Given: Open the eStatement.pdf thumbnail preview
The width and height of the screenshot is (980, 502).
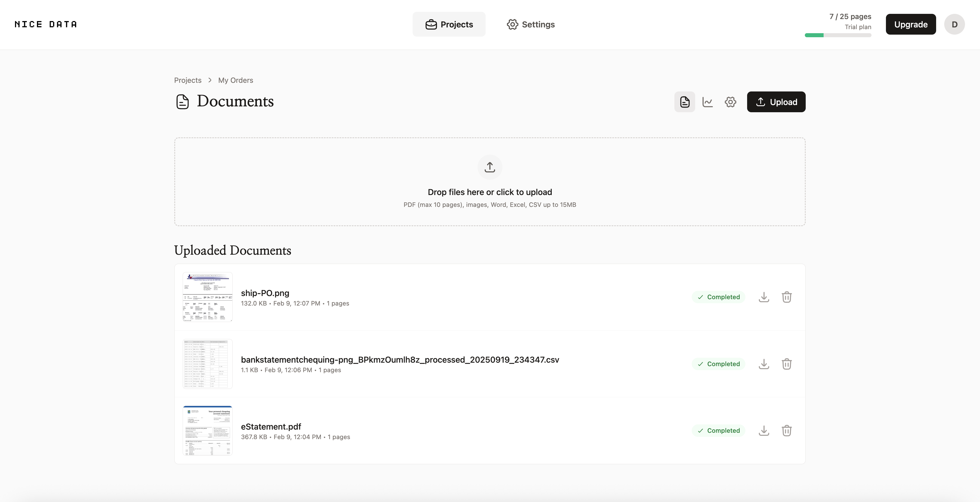Looking at the screenshot, I should pos(207,430).
